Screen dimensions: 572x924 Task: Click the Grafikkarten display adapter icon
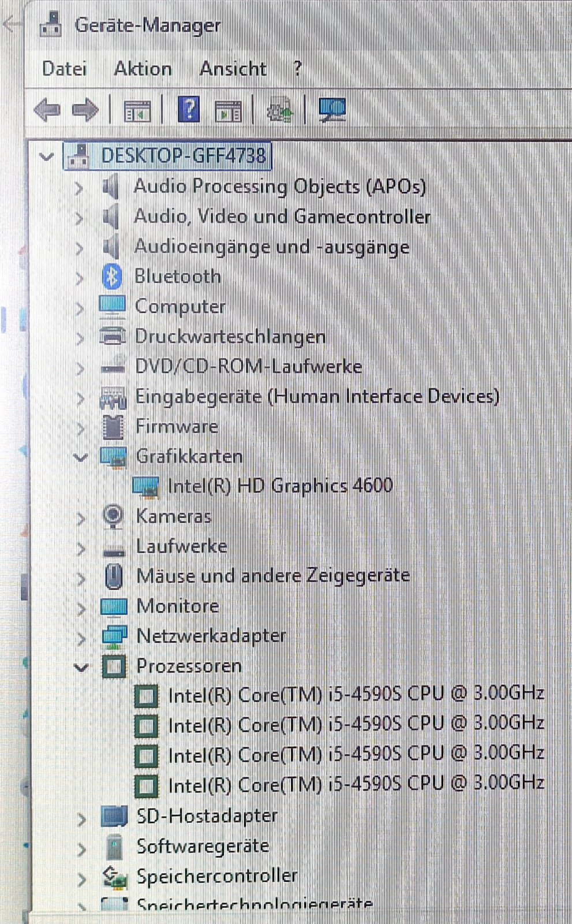pos(113,457)
